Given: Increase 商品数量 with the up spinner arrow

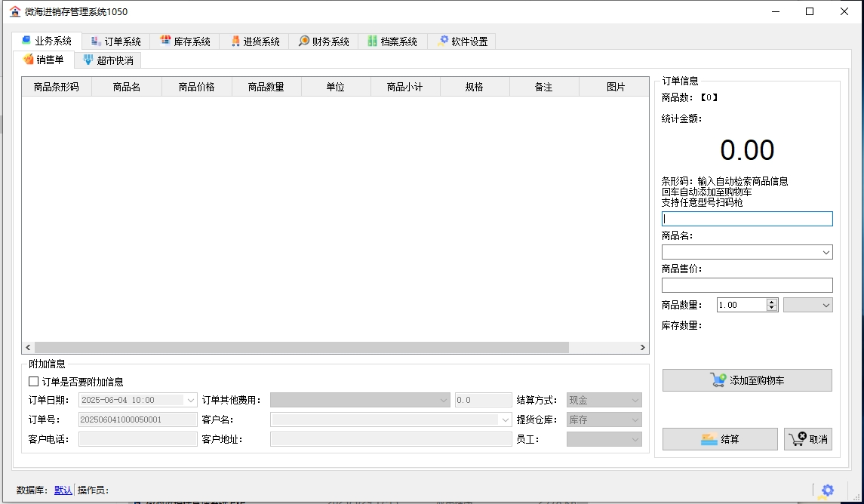Looking at the screenshot, I should click(x=772, y=302).
